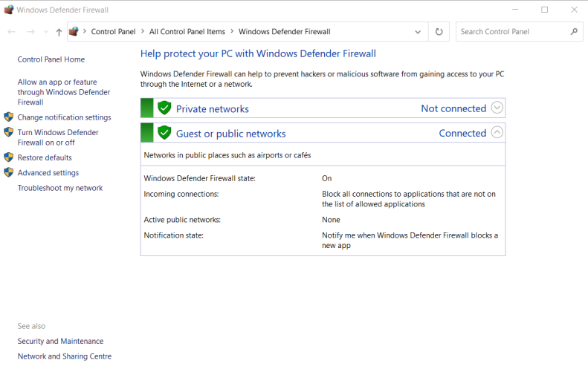The image size is (588, 372).
Task: Click the Connected status text
Action: pyautogui.click(x=462, y=133)
